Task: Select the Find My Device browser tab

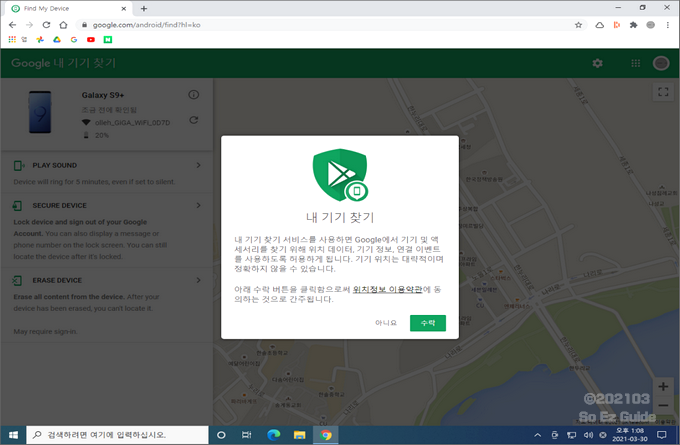Action: pyautogui.click(x=60, y=7)
